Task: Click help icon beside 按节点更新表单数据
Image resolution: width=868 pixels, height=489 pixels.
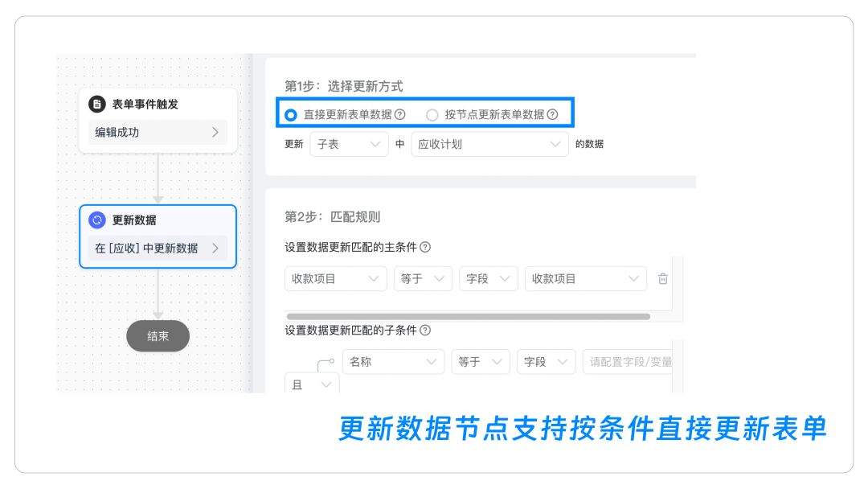Action: point(552,115)
